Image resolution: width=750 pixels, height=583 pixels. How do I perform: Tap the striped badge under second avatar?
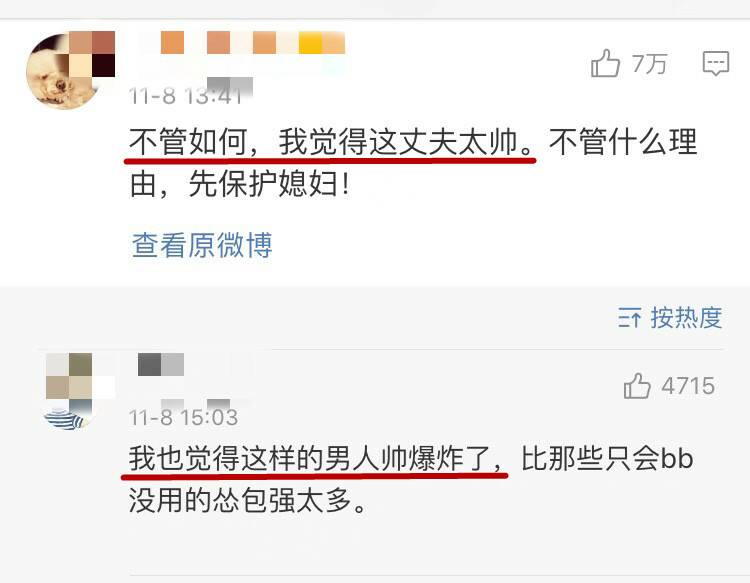67,417
